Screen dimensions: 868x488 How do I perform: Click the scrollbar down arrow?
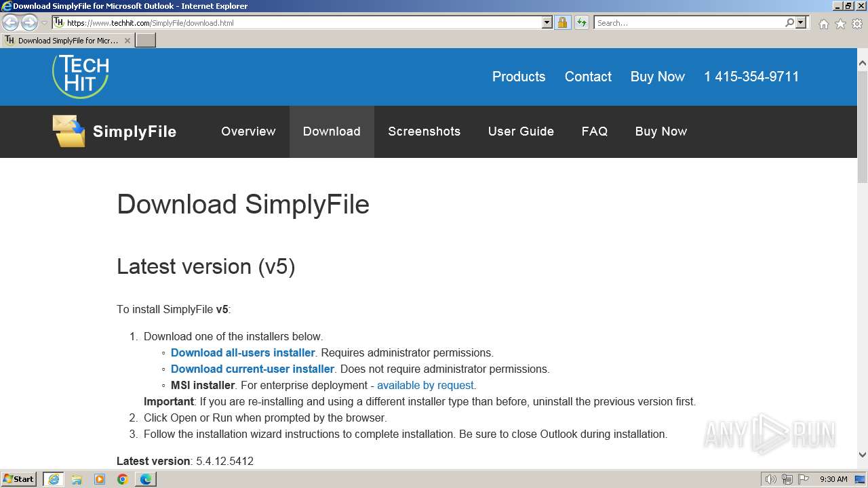coord(863,455)
